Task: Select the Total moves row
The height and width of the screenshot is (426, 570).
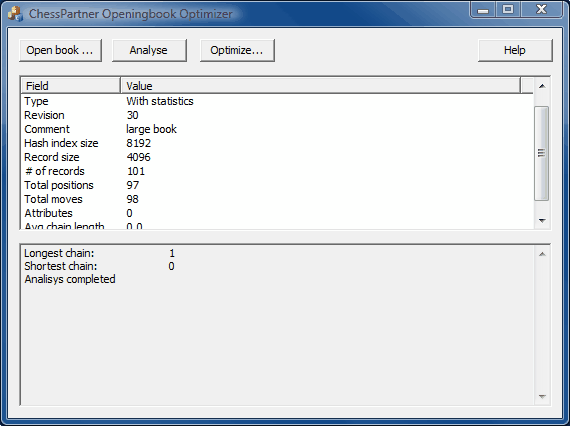Action: pyautogui.click(x=277, y=199)
